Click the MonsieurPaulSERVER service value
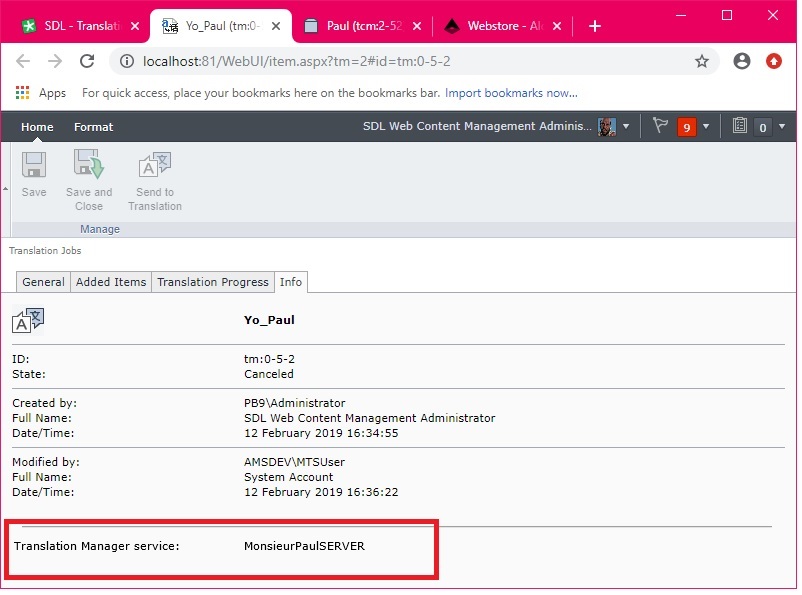The image size is (802, 595). [304, 546]
